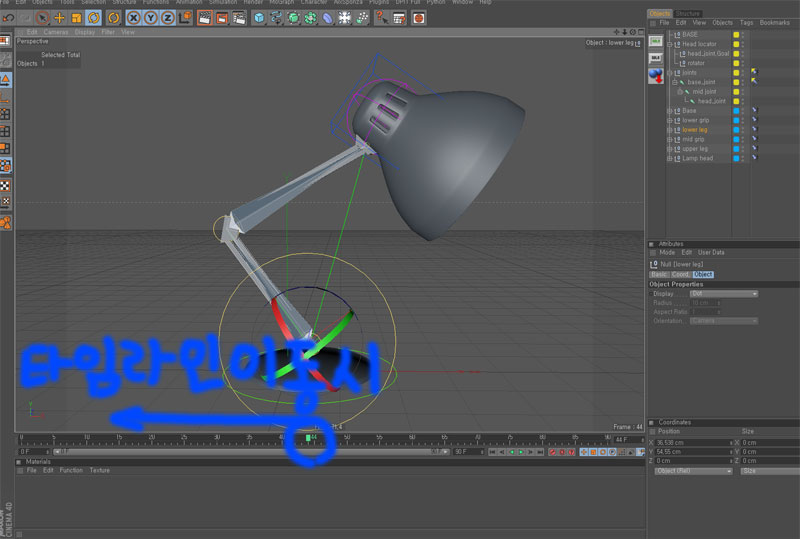Toggle the Y-axis lock
800x539 pixels.
point(151,18)
